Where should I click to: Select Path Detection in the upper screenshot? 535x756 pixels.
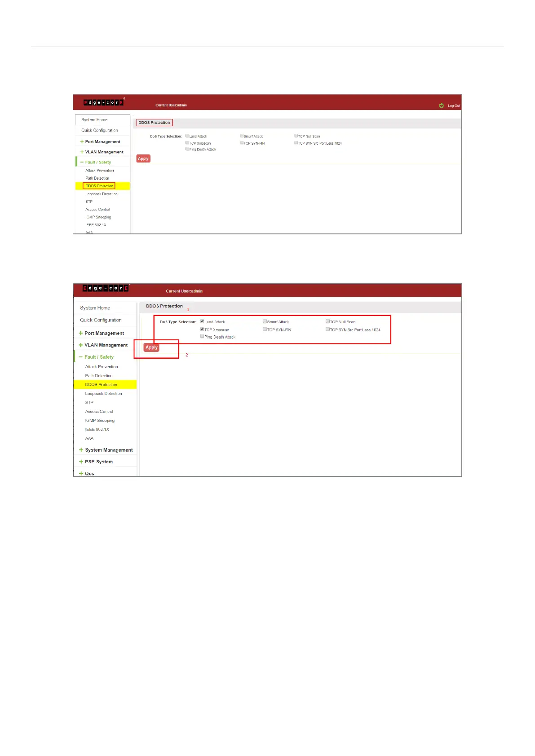(97, 178)
